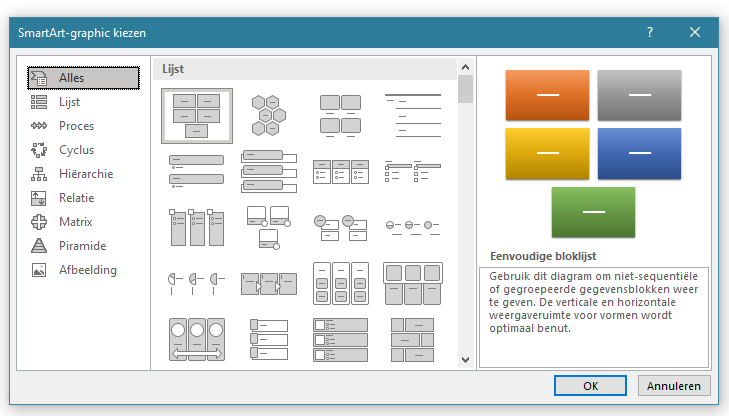This screenshot has width=729, height=416.
Task: Click the gallery scroll up arrow
Action: pyautogui.click(x=465, y=67)
